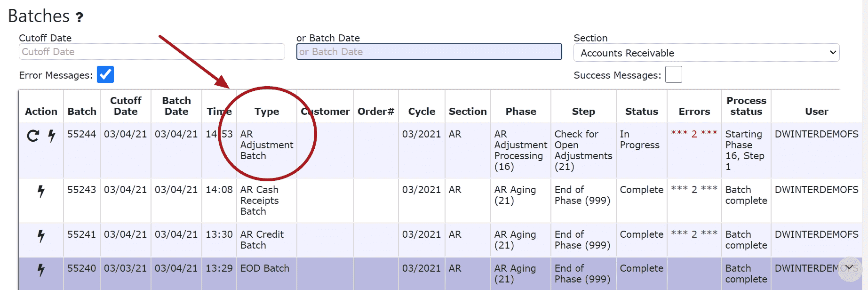The width and height of the screenshot is (868, 290).
Task: Open the error count for batch 55244
Action: coord(694,134)
